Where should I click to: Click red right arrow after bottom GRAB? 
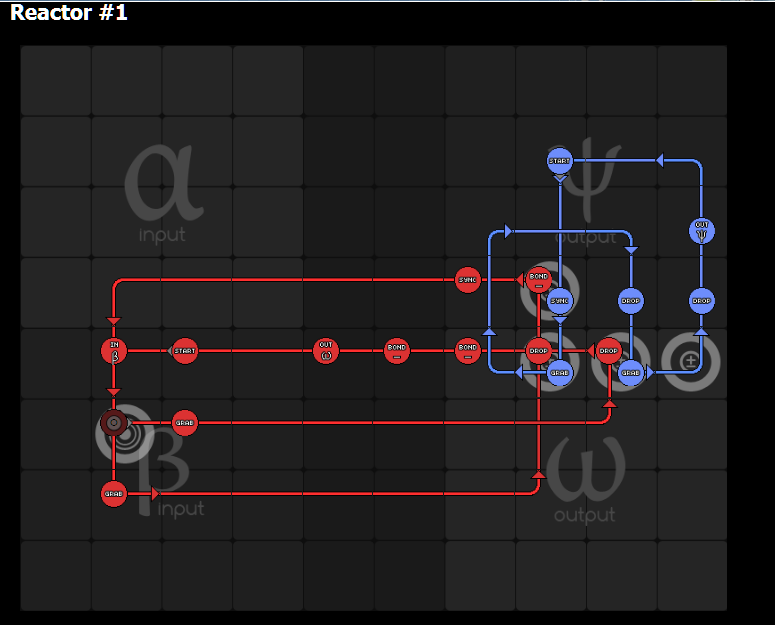(155, 494)
